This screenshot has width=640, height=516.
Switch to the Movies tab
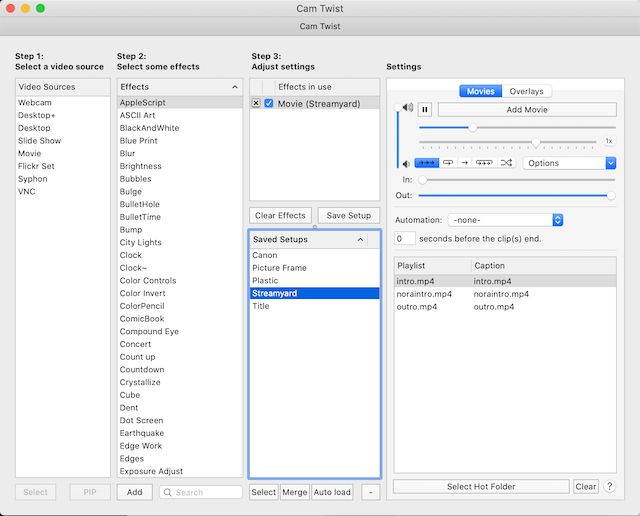pos(481,91)
